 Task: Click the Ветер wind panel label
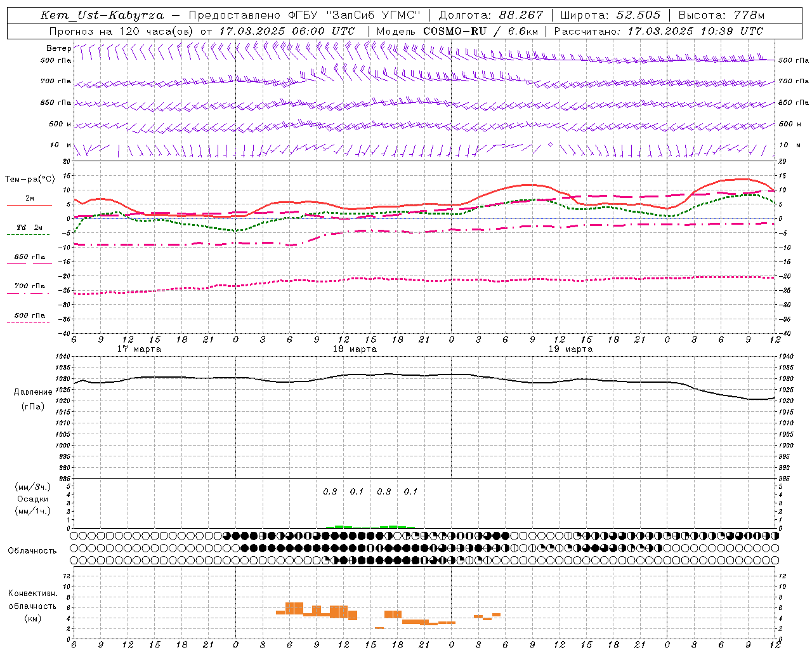point(58,48)
